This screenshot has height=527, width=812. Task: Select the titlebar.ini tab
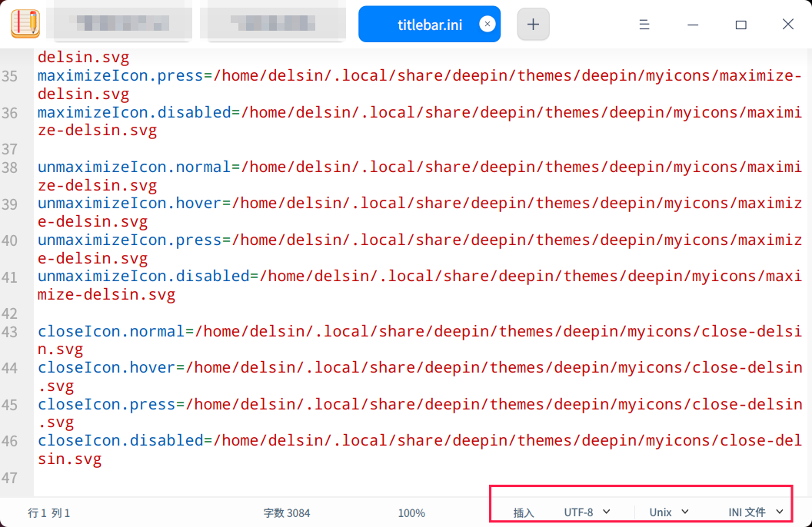(428, 24)
